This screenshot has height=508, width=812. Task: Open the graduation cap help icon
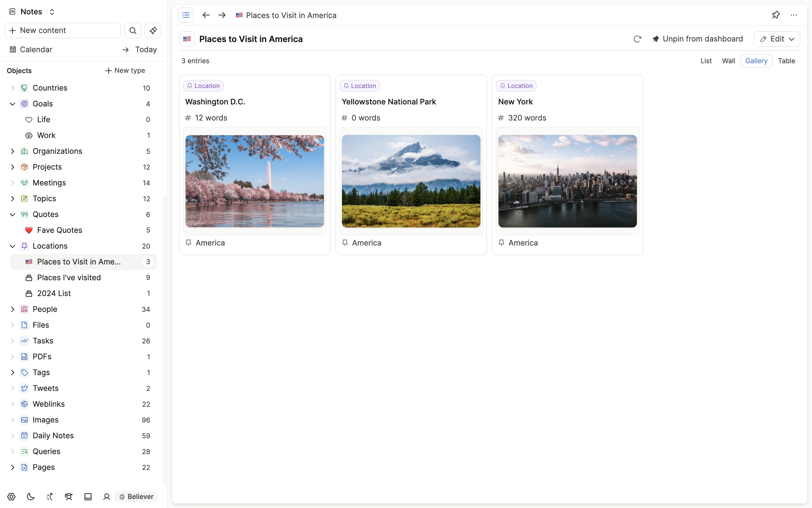coord(69,497)
